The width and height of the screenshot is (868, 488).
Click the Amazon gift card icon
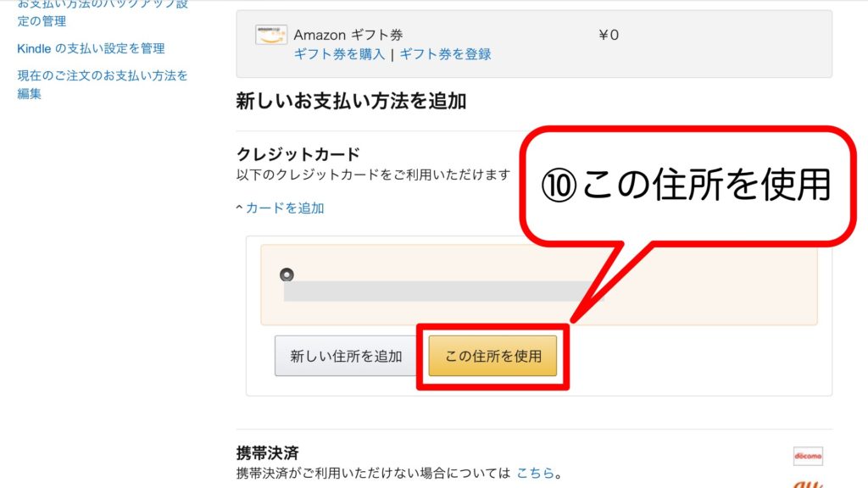tap(270, 35)
